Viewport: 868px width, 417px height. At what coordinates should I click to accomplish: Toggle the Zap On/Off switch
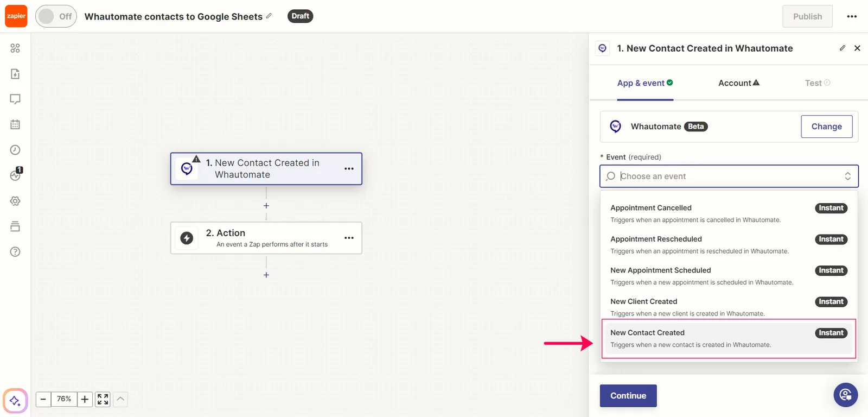coord(56,16)
